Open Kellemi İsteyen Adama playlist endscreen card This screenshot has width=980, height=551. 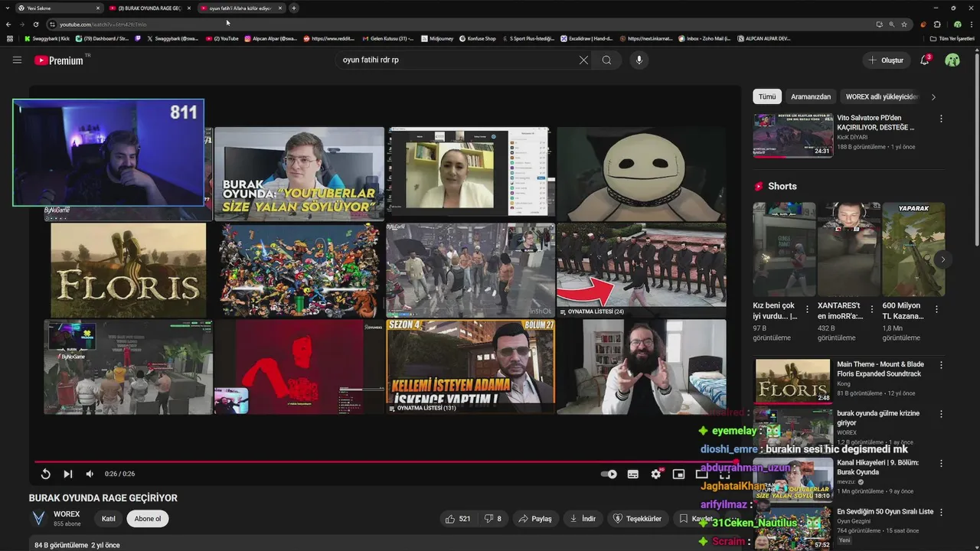[x=470, y=367]
